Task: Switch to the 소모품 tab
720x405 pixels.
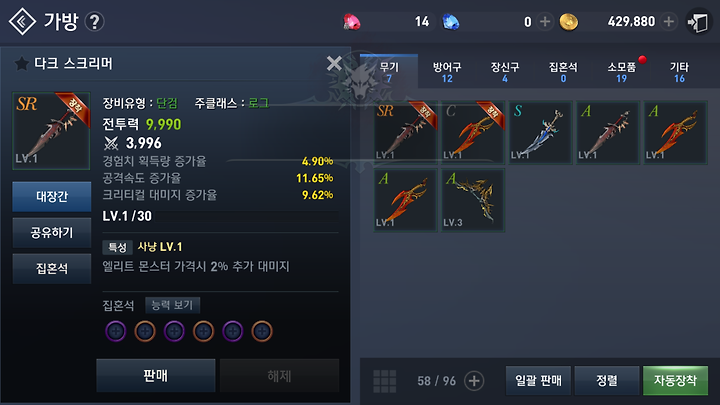Action: (x=621, y=72)
